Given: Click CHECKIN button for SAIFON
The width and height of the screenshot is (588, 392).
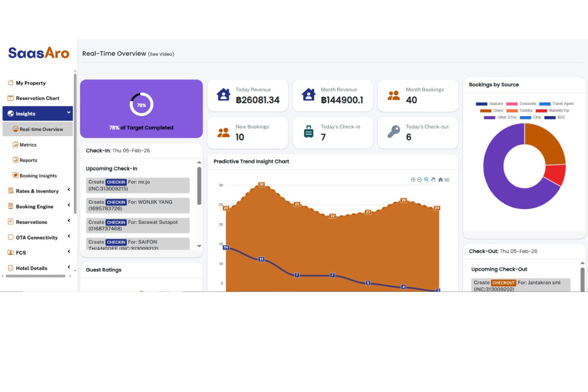Looking at the screenshot, I should [x=116, y=242].
